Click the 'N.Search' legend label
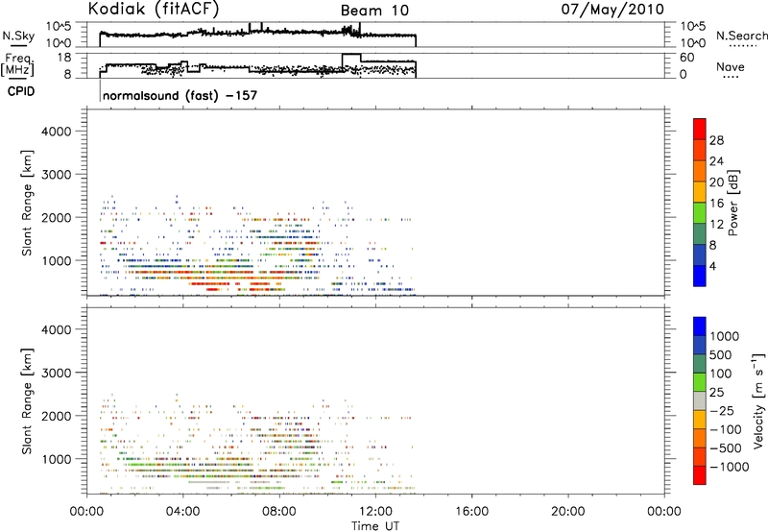 742,36
